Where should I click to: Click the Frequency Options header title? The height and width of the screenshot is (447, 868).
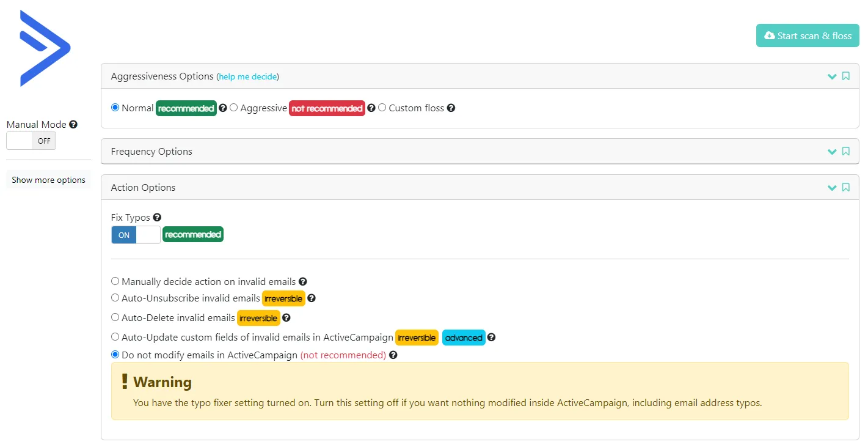point(151,152)
